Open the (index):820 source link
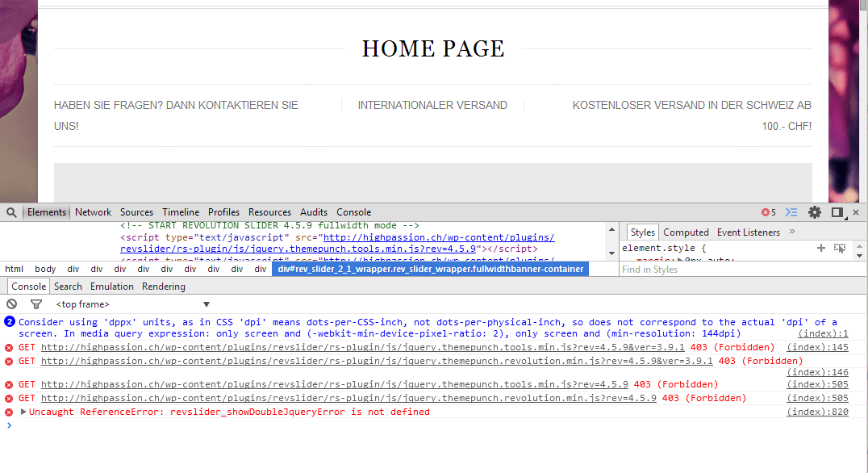Viewport: 868px width, 473px height. [x=817, y=412]
